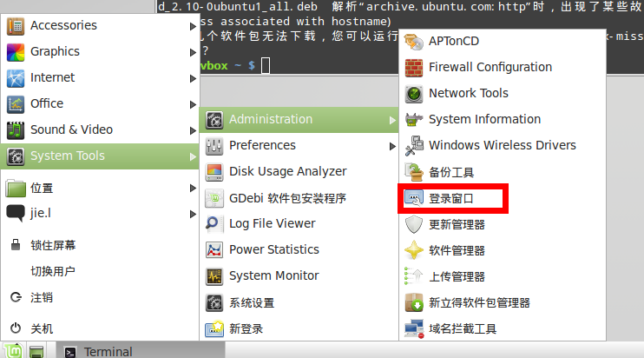Click the GDebi package installer icon

214,197
